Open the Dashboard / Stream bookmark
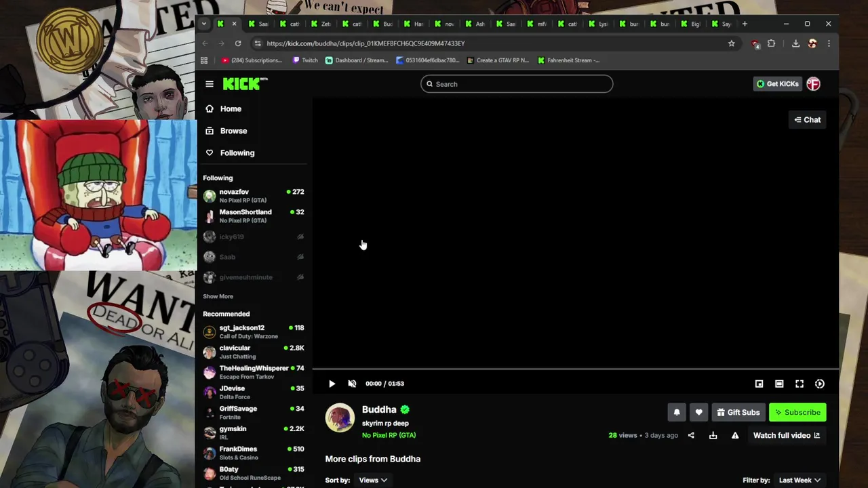Viewport: 868px width, 488px height. pyautogui.click(x=357, y=60)
